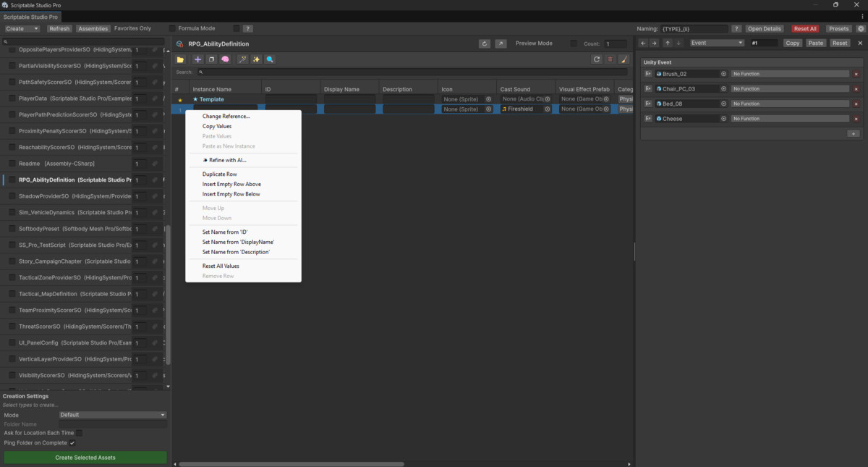This screenshot has width=868, height=467.
Task: Open the Mode dropdown showing Default
Action: (x=112, y=414)
